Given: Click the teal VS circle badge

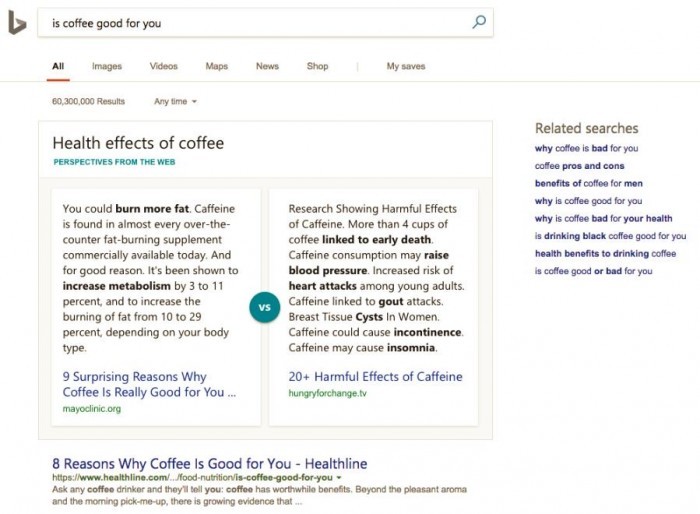Looking at the screenshot, I should [x=265, y=308].
